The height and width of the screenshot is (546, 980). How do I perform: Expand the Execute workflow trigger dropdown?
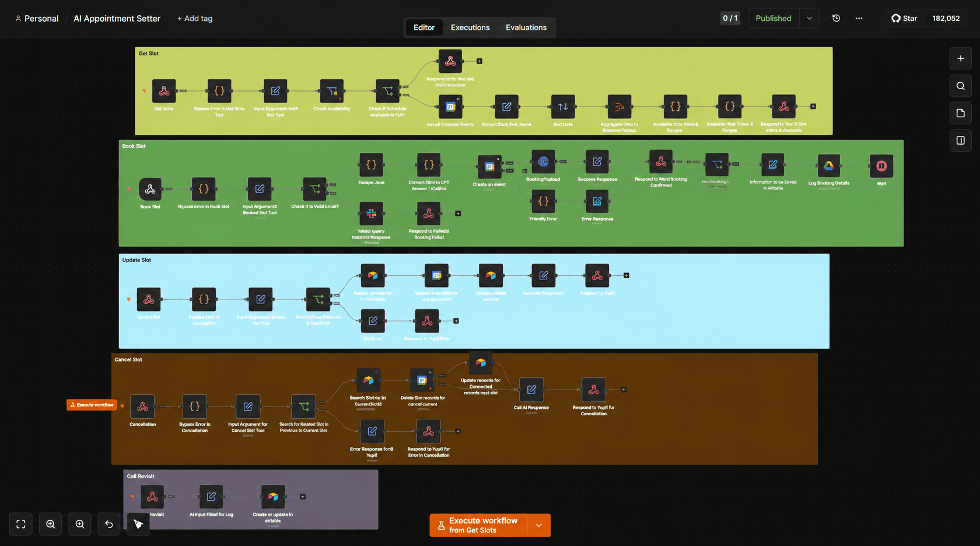pyautogui.click(x=538, y=526)
